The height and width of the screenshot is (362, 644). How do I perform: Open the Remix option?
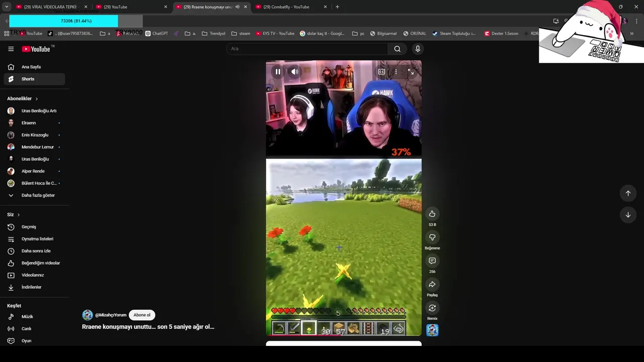432,308
